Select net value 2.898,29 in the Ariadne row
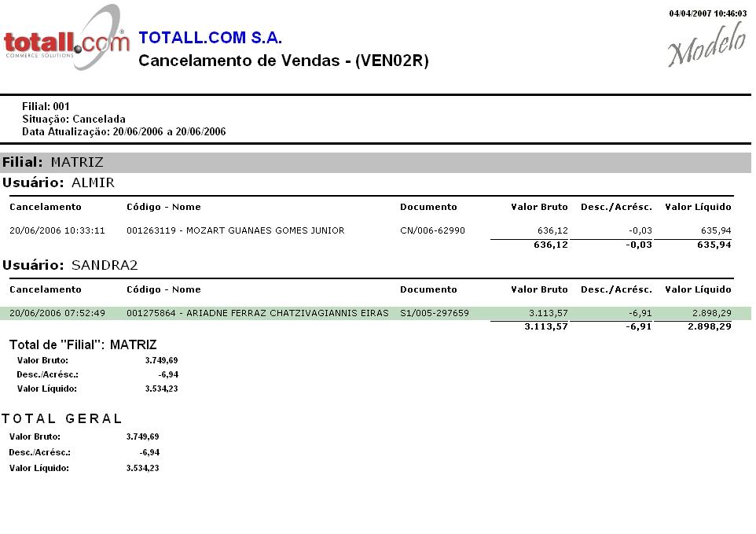This screenshot has height=534, width=756. [712, 313]
